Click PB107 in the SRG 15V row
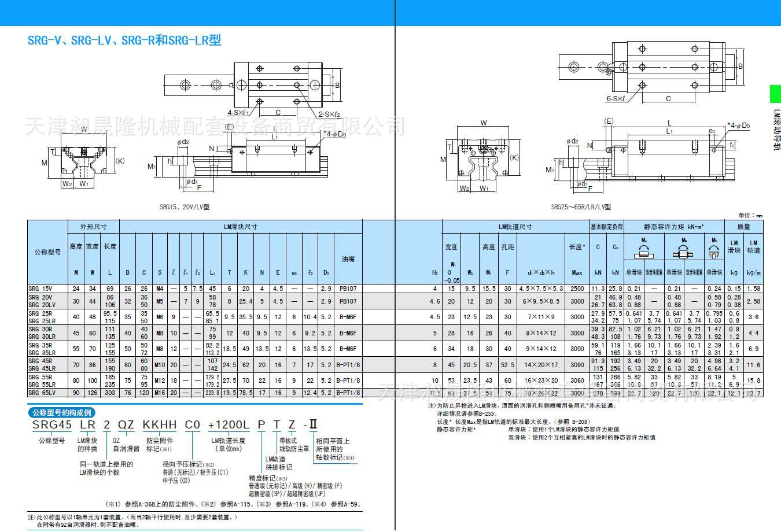Screen dimensions: 781x532 [x=348, y=288]
